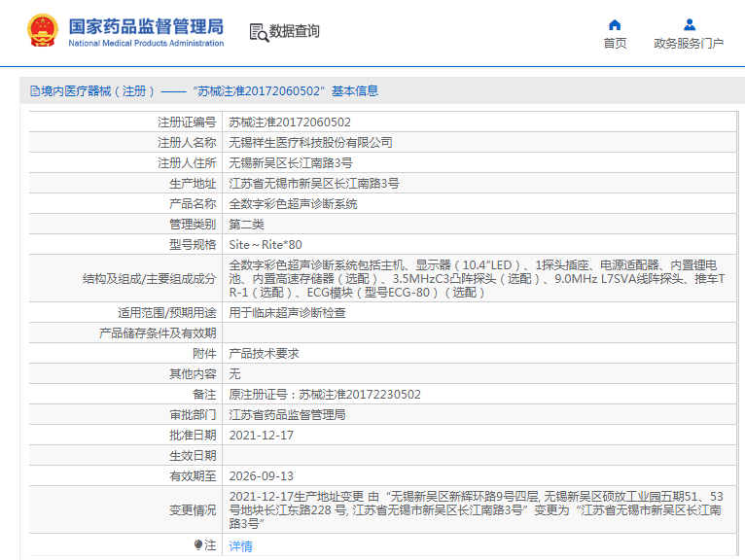Click 原注册证号：苏械注准20172230502 remark
The height and width of the screenshot is (560, 745).
(x=325, y=395)
